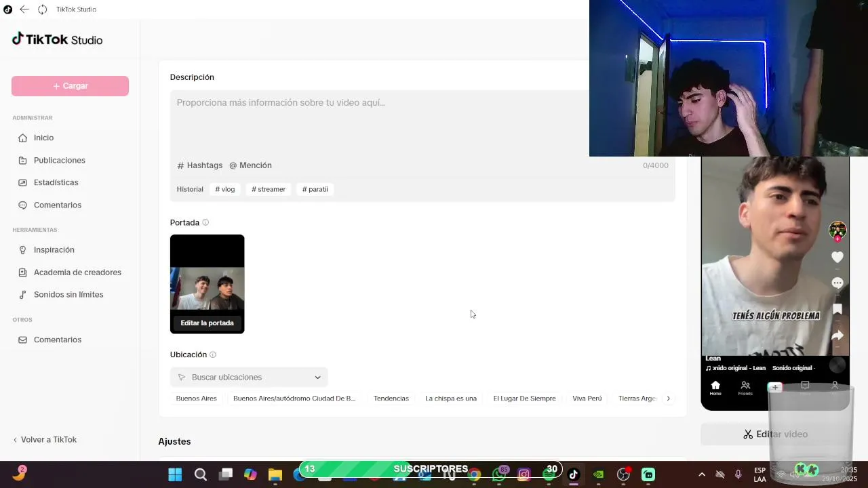The image size is (868, 488).
Task: Click the microphone tray icon
Action: [x=738, y=474]
